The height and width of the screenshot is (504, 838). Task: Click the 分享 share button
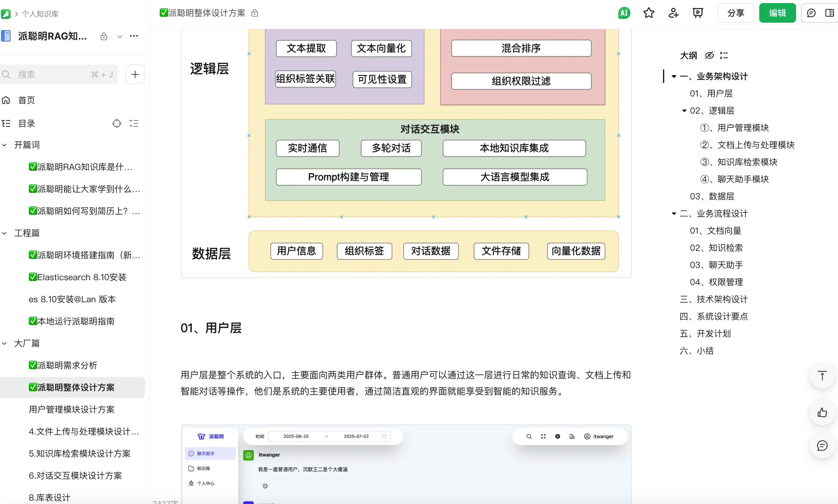coord(735,13)
